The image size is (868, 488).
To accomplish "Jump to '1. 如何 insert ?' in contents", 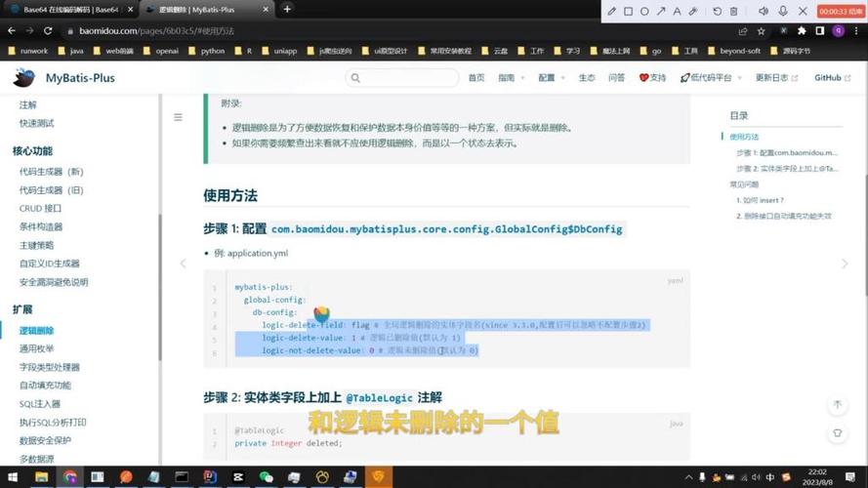I will tap(760, 200).
